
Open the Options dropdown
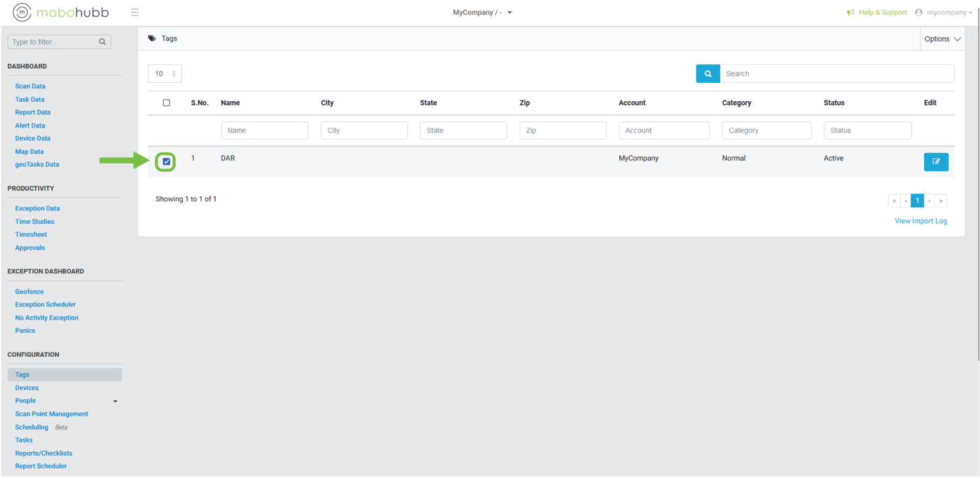pyautogui.click(x=942, y=39)
